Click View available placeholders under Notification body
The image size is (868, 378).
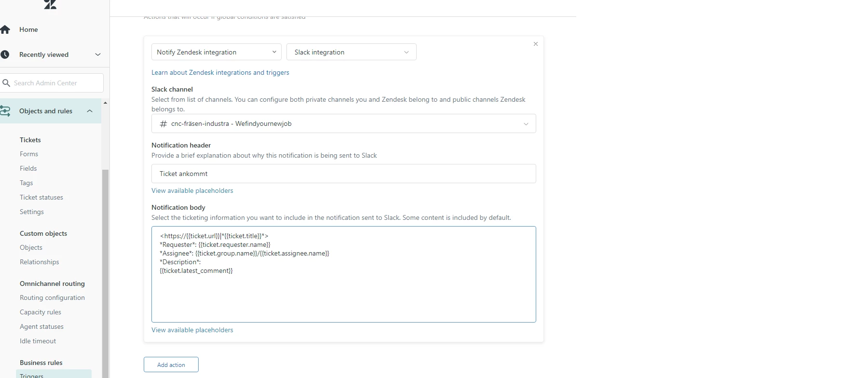click(192, 330)
